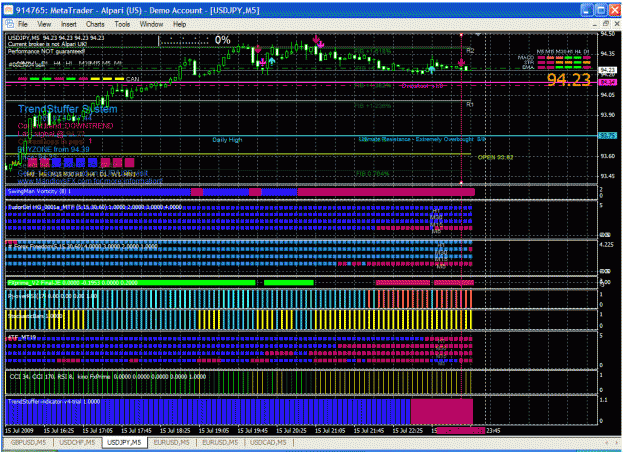Click the MACD row label in dashboard

pos(526,58)
